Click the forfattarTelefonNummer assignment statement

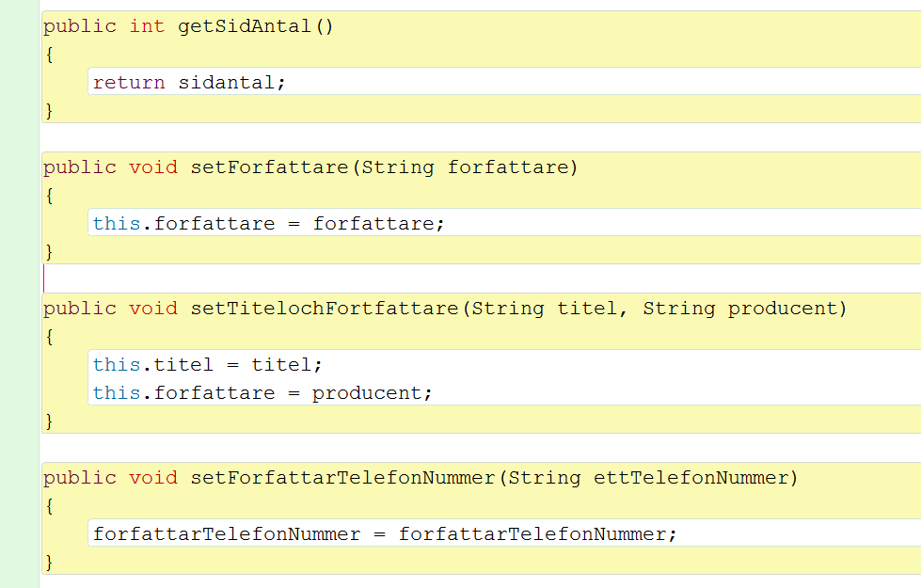pyautogui.click(x=385, y=534)
